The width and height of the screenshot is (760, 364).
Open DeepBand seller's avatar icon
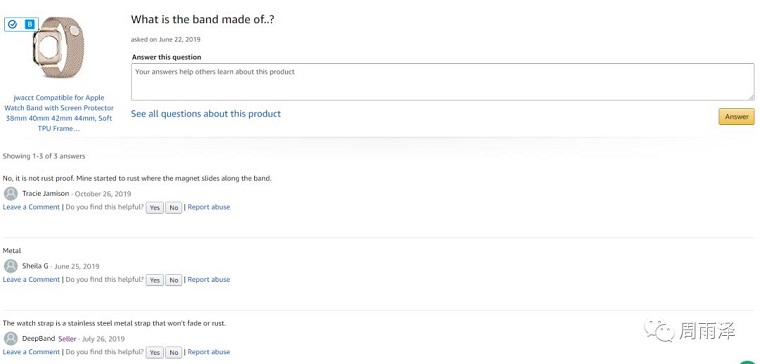11,338
